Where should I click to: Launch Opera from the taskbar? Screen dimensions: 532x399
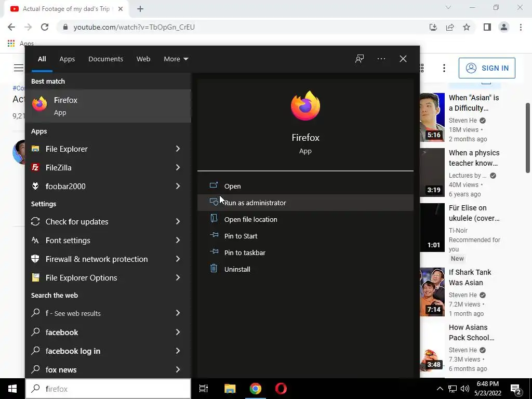click(281, 389)
